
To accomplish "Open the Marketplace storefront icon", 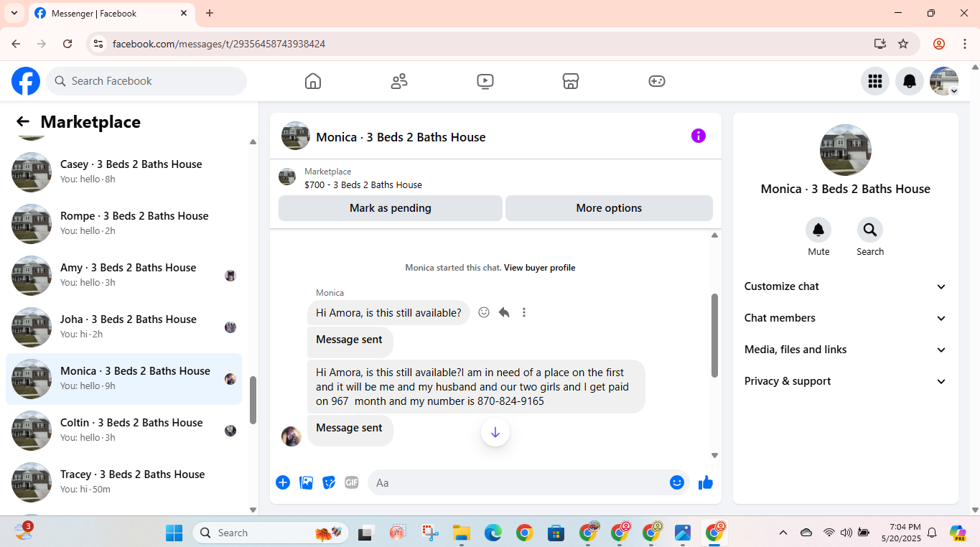I will point(571,81).
